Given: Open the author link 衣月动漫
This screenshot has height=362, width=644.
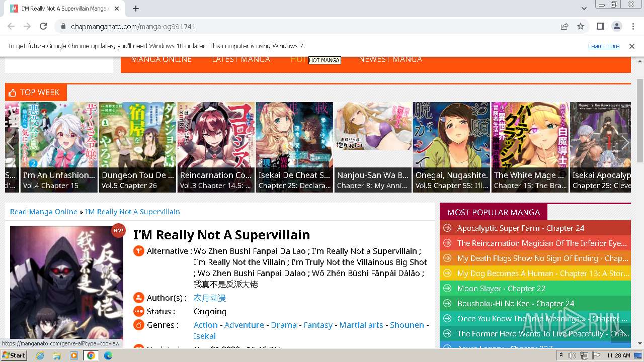Looking at the screenshot, I should [210, 298].
